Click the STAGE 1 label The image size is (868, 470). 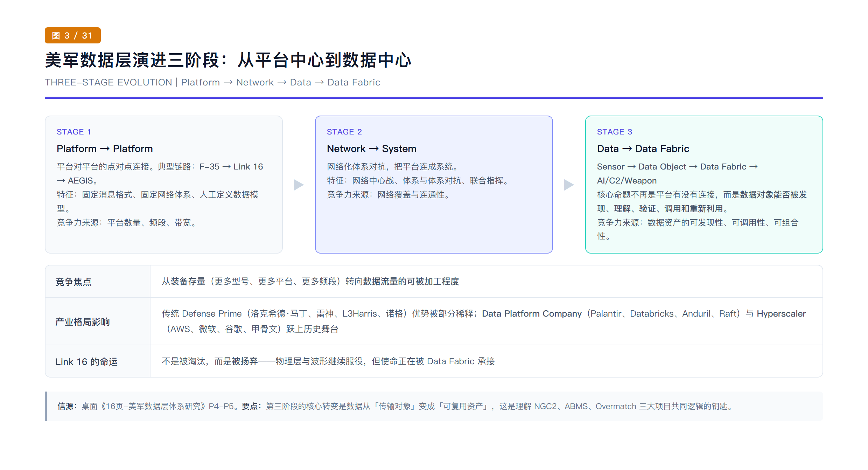point(74,132)
